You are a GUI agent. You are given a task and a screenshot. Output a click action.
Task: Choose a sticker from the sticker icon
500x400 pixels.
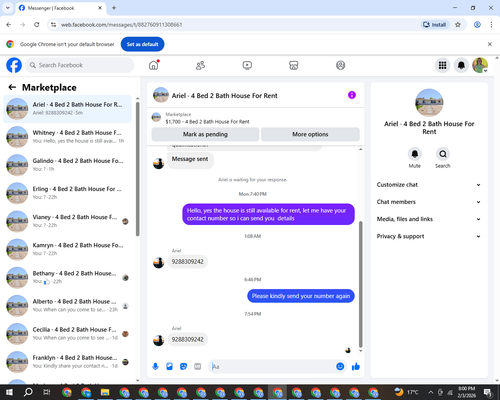coord(183,367)
